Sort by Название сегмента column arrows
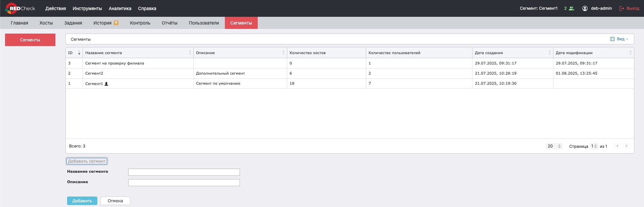The height and width of the screenshot is (207, 644). (x=190, y=53)
